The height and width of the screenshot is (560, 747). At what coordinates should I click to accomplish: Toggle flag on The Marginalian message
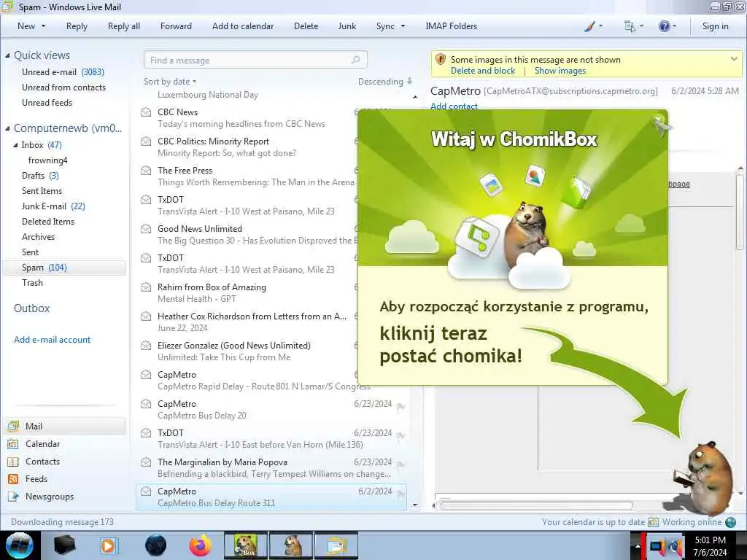pyautogui.click(x=400, y=464)
